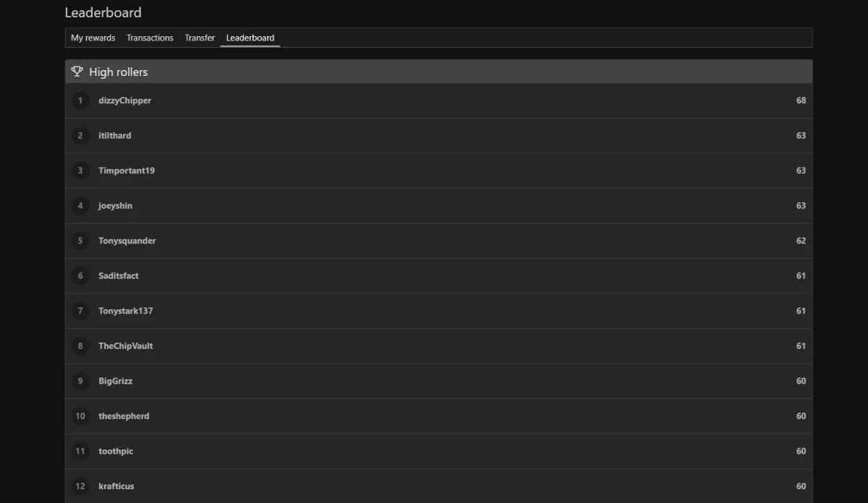This screenshot has height=503, width=868.
Task: Switch to the Transactions tab
Action: pyautogui.click(x=150, y=38)
